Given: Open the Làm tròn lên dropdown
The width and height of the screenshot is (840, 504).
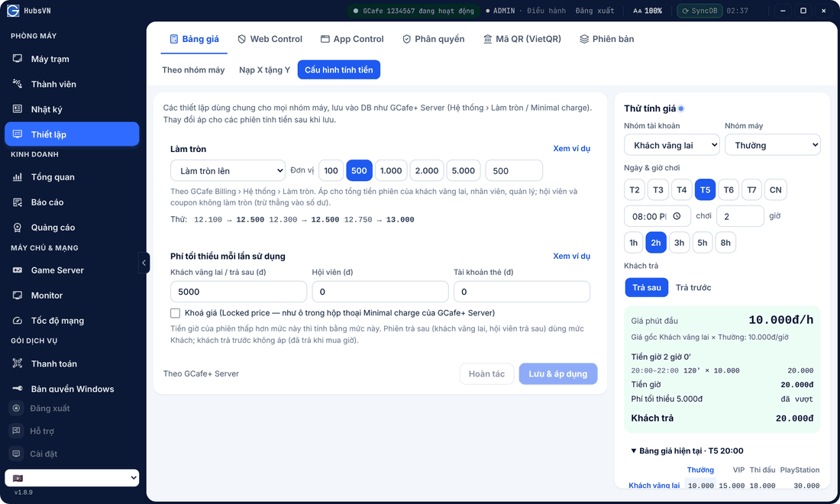Looking at the screenshot, I should click(228, 171).
